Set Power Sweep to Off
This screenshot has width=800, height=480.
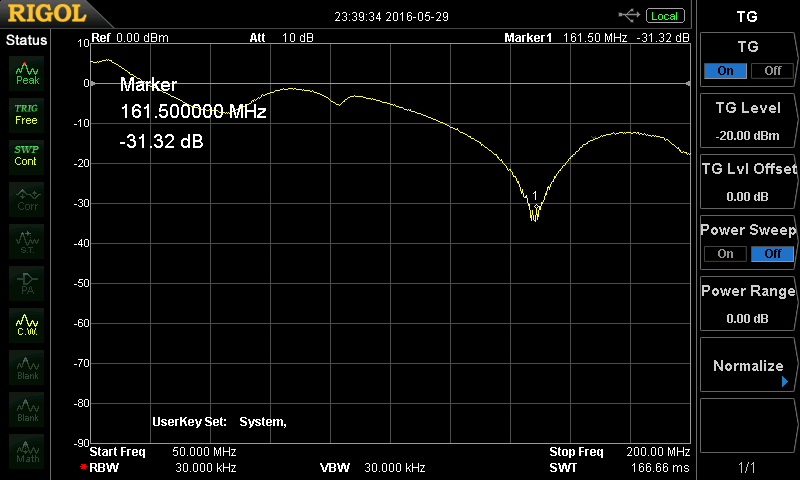[x=772, y=254]
